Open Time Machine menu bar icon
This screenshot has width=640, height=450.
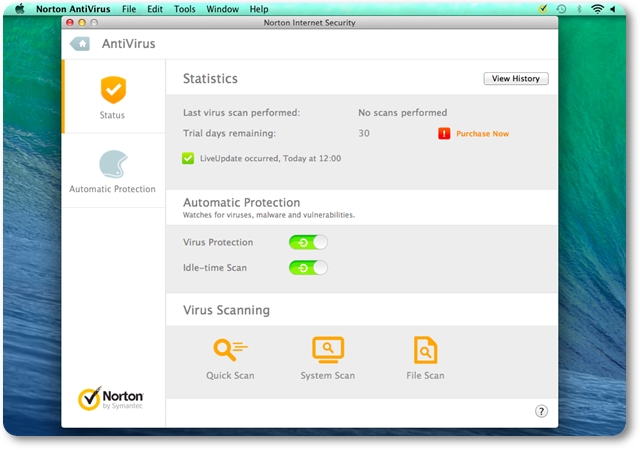562,9
